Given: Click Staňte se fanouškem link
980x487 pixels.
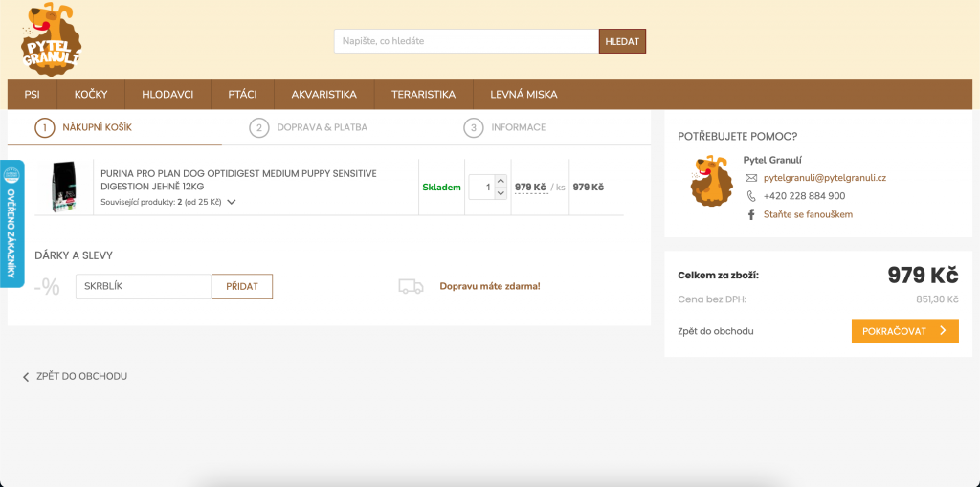Looking at the screenshot, I should tap(808, 214).
